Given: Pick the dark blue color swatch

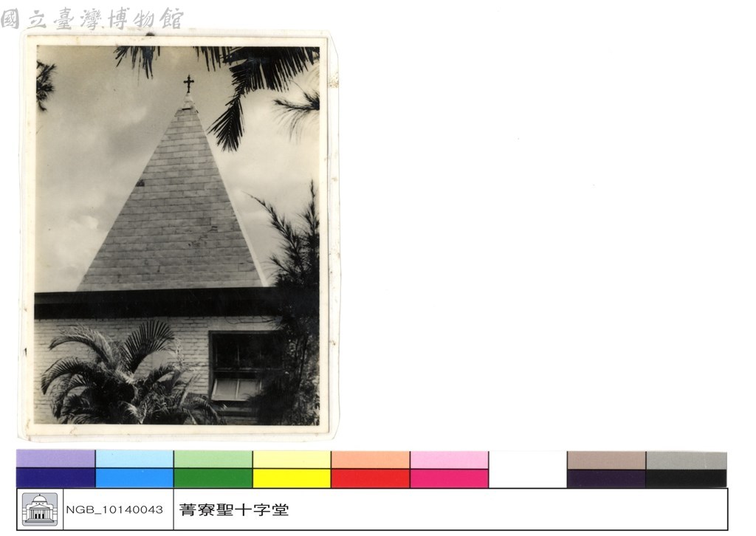Looking at the screenshot, I should point(55,478).
